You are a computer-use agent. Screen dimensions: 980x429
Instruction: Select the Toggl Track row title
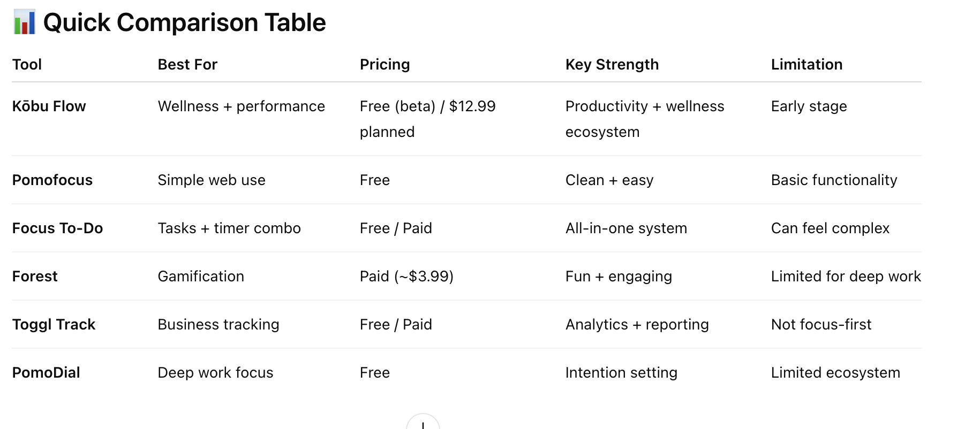tap(54, 325)
